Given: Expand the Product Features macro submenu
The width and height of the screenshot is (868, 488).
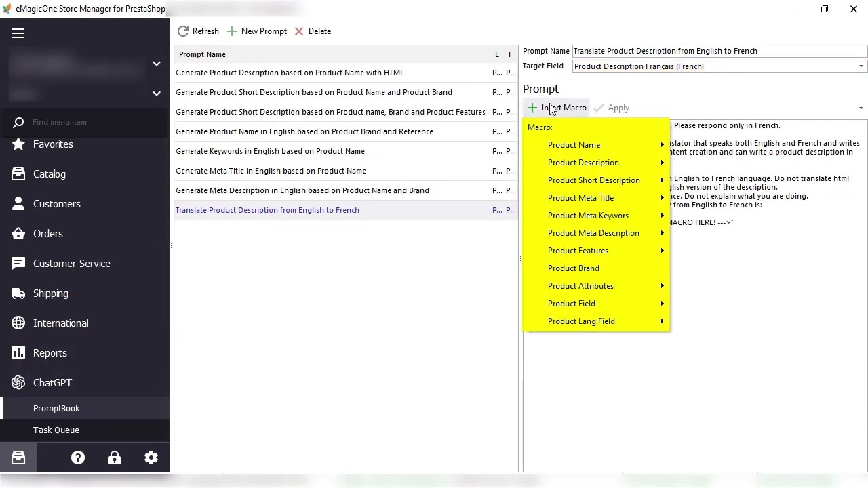Looking at the screenshot, I should coord(597,251).
